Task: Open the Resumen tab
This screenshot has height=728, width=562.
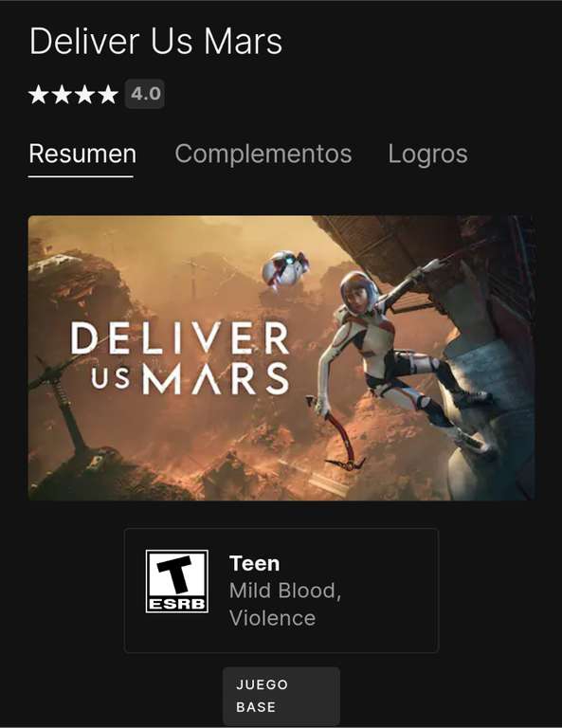Action: (x=82, y=154)
